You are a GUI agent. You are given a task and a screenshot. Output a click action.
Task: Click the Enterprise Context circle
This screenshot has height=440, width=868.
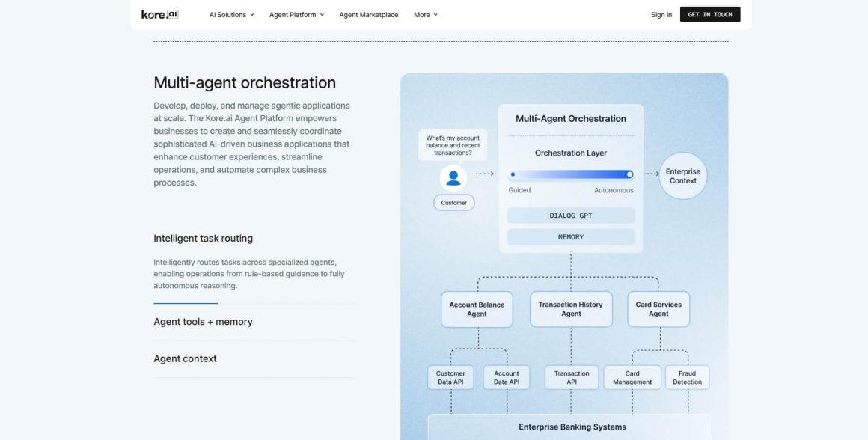tap(682, 176)
